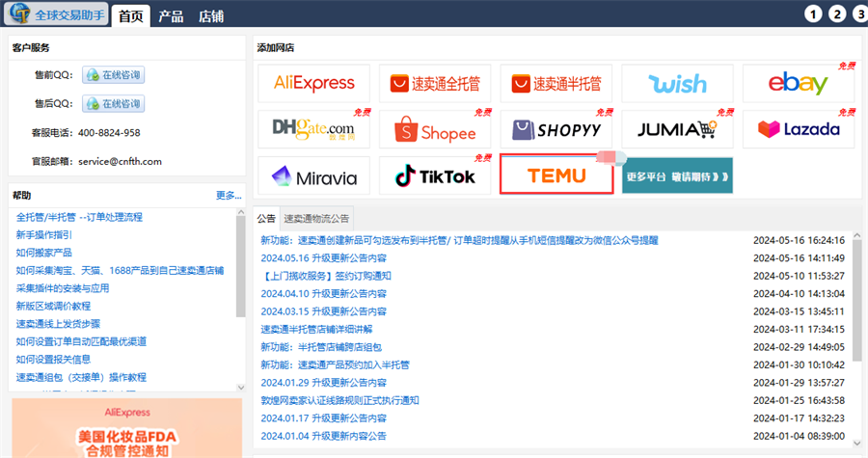Open the 如何搬家产品 help article
This screenshot has height=458, width=868.
(x=43, y=253)
